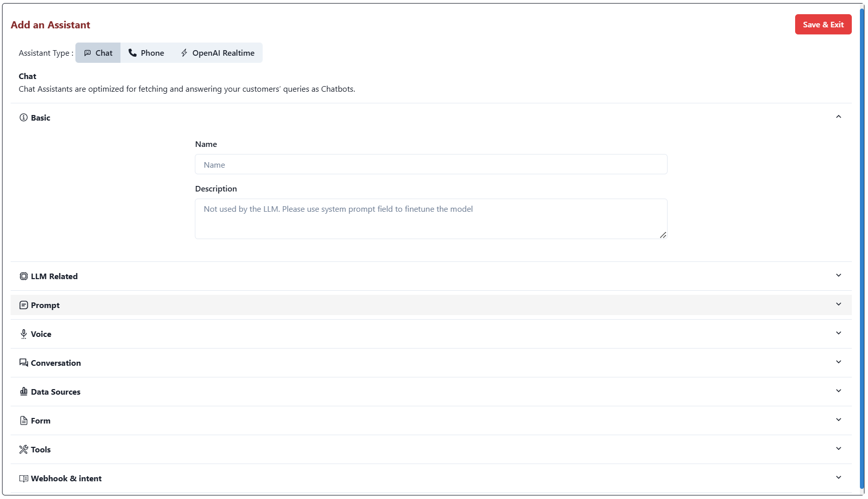Click the Chat Assistants description sentence
The image size is (868, 499).
point(187,89)
